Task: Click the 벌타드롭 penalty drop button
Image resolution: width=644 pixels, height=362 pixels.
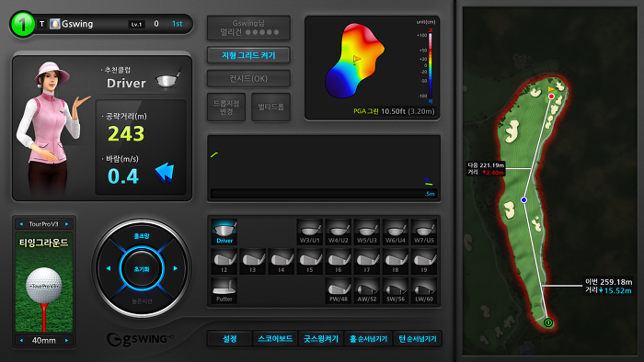Action: (270, 107)
